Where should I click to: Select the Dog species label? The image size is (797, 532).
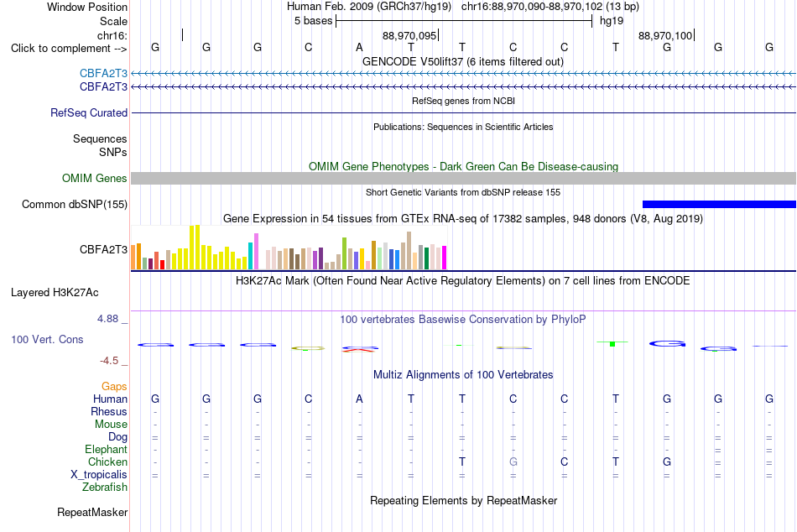tap(117, 437)
